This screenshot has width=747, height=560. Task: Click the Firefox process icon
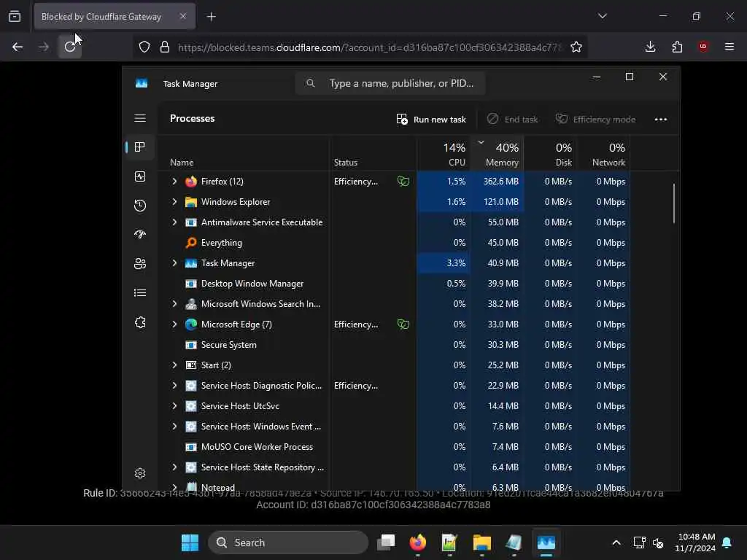click(191, 182)
